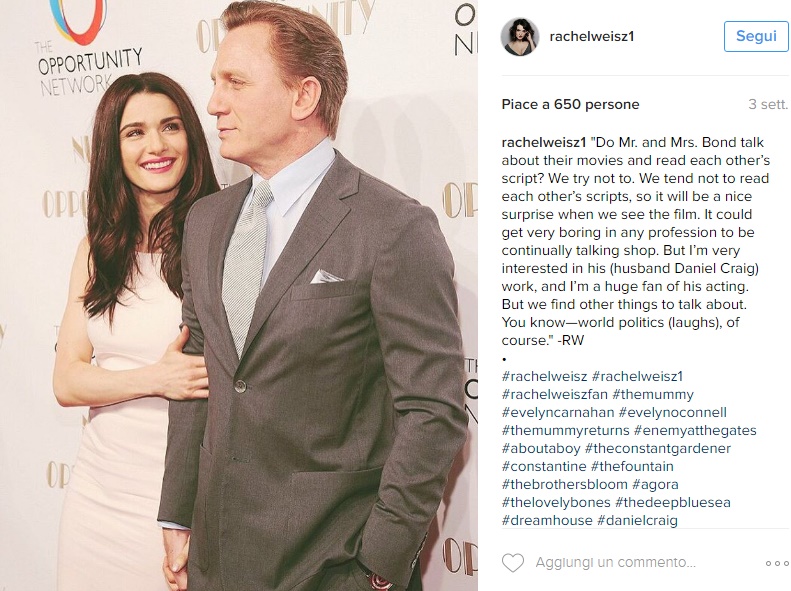791x591 pixels.
Task: Click the '3 sett.' post timestamp
Action: click(768, 104)
